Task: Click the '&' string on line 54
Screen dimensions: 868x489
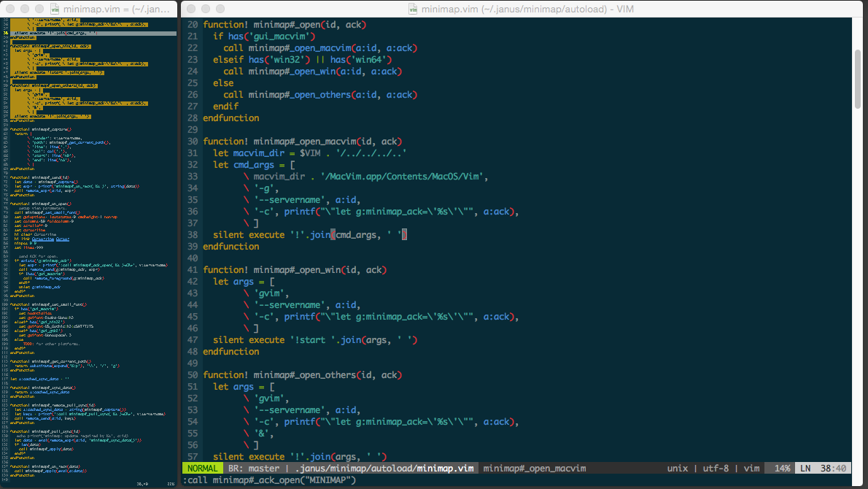Action: (261, 434)
